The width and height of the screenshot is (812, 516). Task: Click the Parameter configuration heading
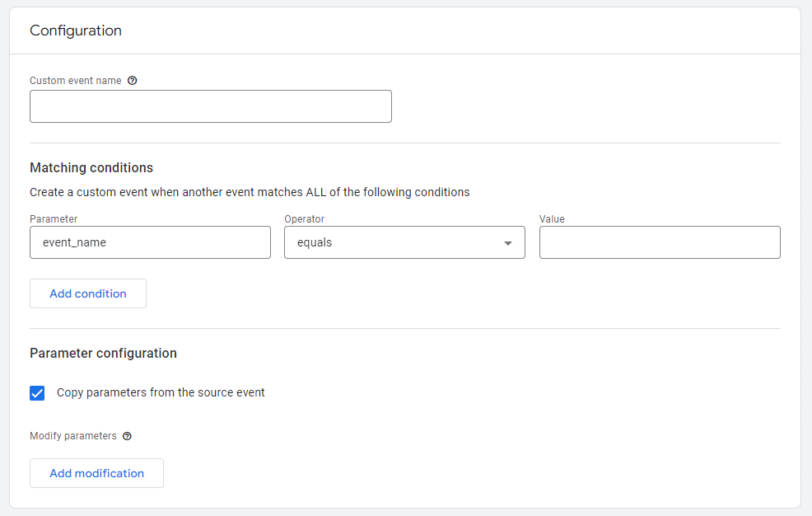click(103, 353)
